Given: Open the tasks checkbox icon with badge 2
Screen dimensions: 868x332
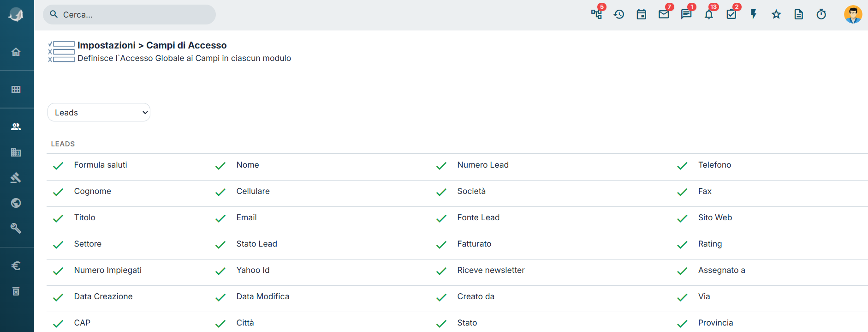Looking at the screenshot, I should (x=731, y=14).
